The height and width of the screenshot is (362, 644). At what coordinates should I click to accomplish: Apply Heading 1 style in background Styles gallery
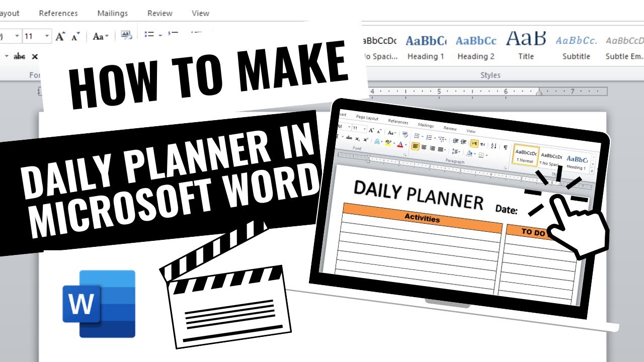point(426,47)
